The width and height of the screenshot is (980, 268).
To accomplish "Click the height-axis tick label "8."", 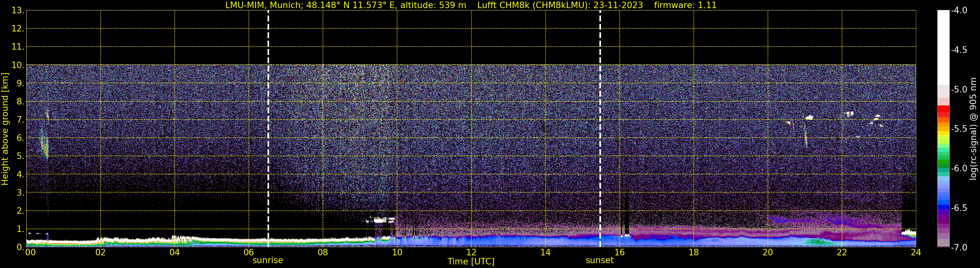I will 20,102.
